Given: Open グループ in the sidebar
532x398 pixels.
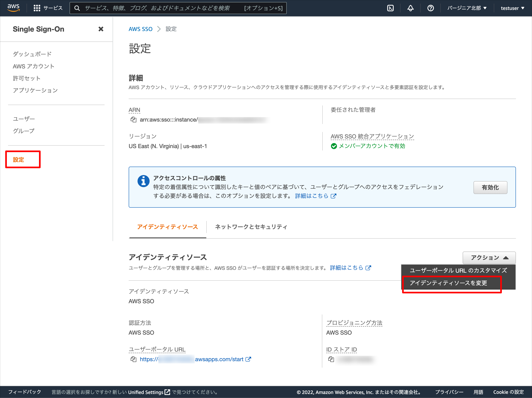Looking at the screenshot, I should coord(24,131).
